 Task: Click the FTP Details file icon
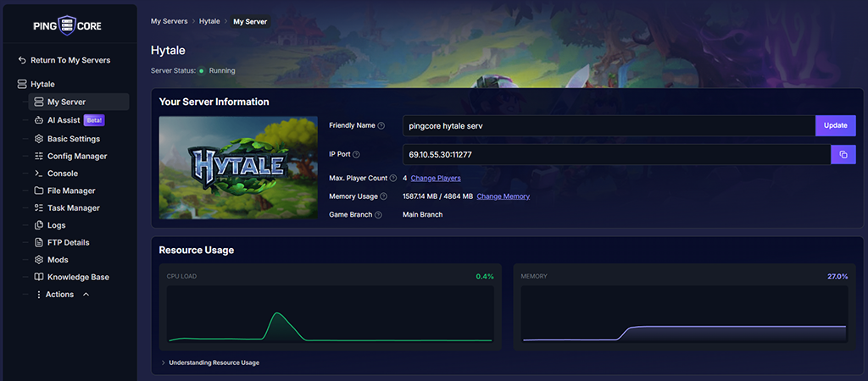click(38, 243)
